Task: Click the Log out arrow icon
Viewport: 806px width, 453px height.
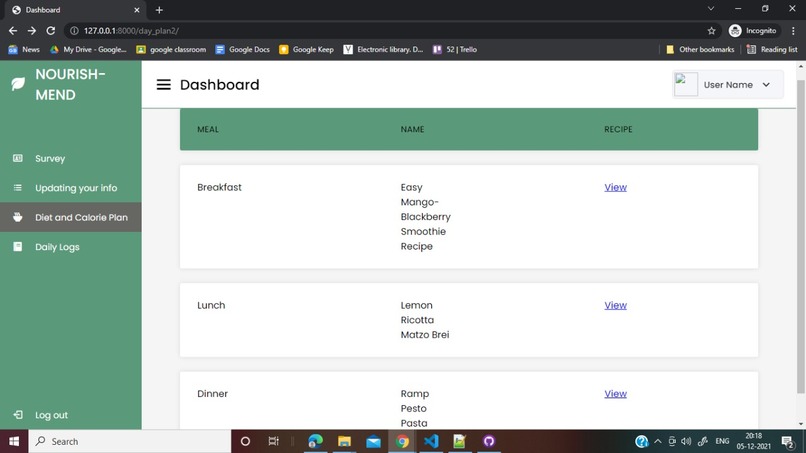Action: click(x=18, y=414)
